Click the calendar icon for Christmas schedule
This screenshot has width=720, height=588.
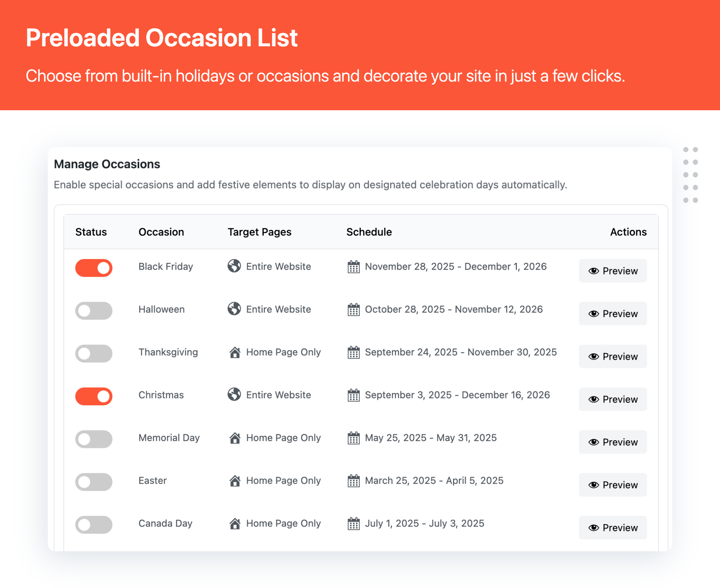pos(353,395)
